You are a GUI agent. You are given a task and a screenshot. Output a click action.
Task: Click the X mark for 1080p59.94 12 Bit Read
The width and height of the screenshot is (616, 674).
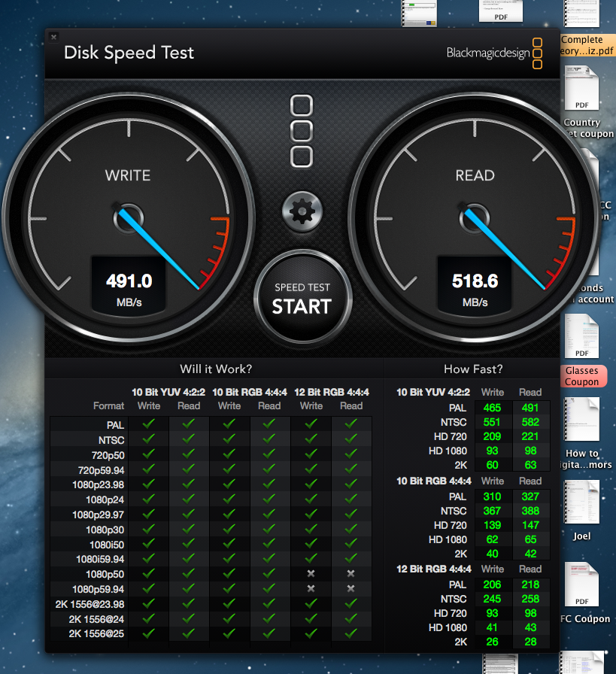(x=351, y=589)
